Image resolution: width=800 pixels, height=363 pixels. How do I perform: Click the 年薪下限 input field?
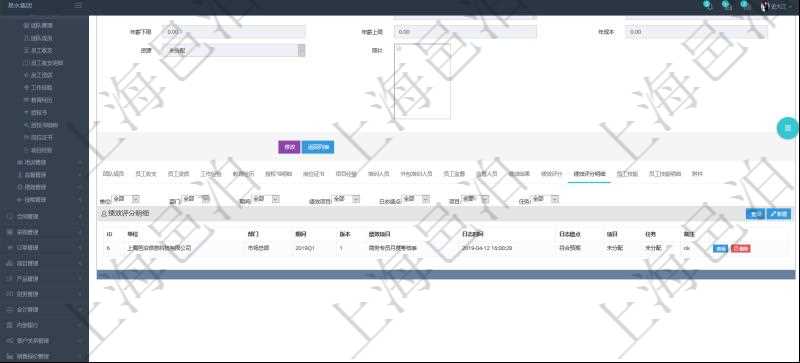(234, 32)
